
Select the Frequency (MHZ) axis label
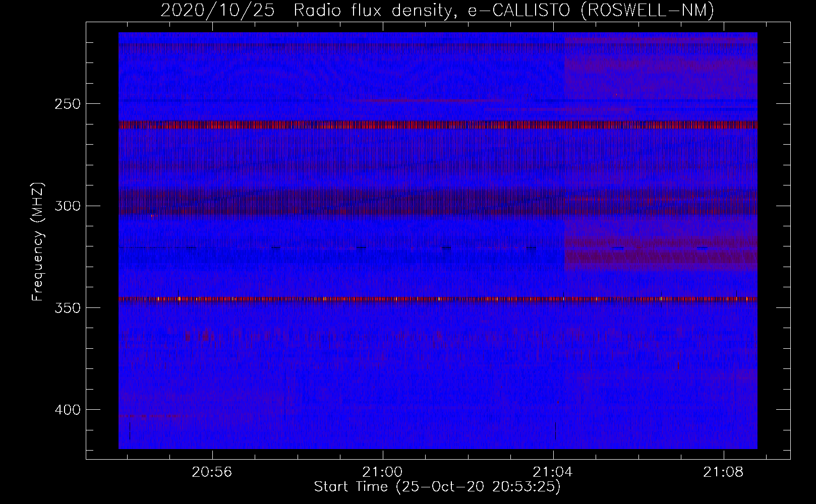pyautogui.click(x=38, y=242)
